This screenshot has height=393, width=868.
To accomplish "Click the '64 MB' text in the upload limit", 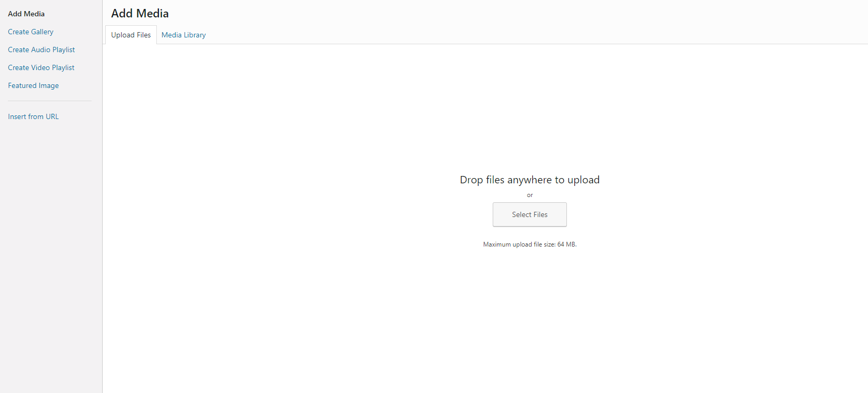I will coord(566,244).
